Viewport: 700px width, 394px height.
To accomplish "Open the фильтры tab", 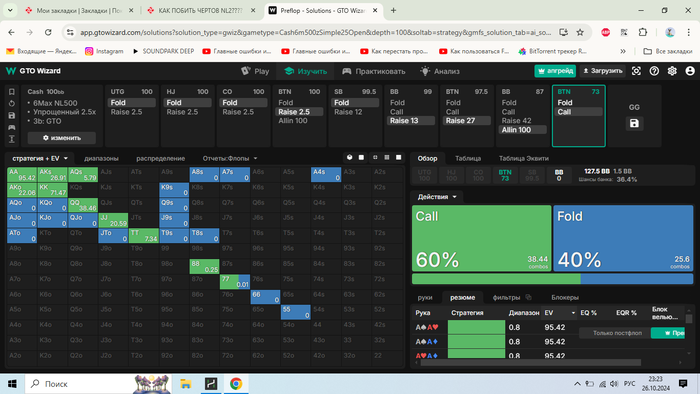I will tap(506, 298).
